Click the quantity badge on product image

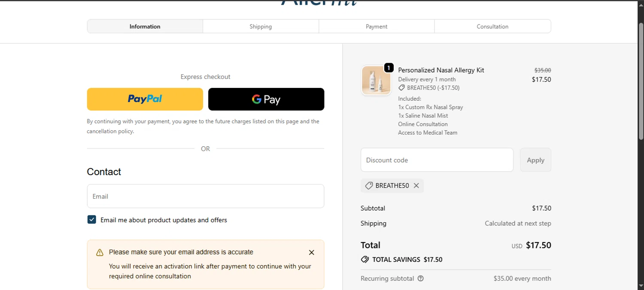coord(389,68)
